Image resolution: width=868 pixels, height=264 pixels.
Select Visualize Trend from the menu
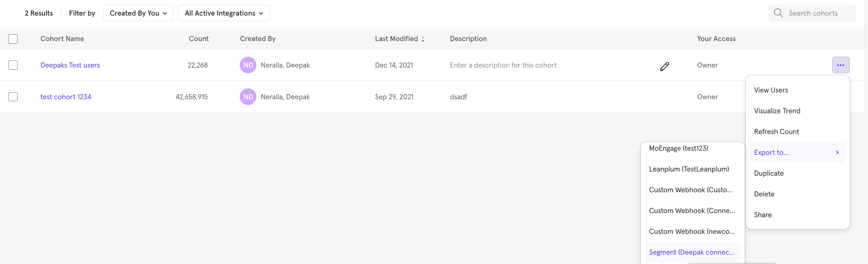(x=777, y=110)
